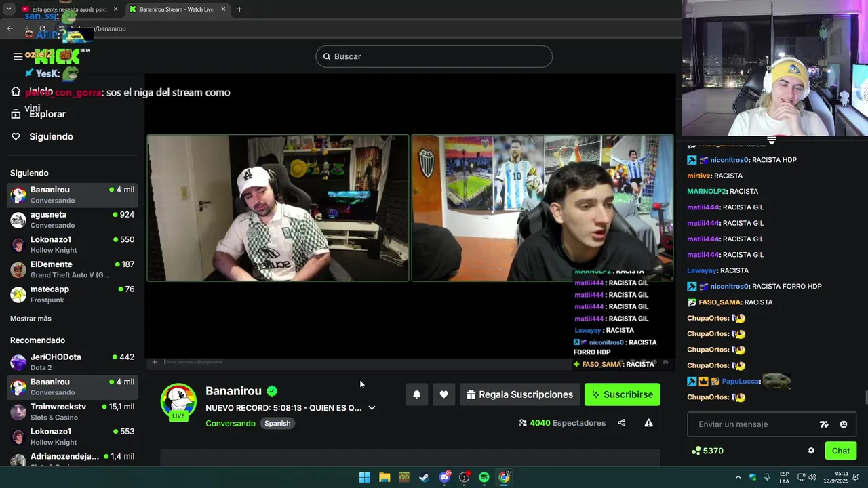The height and width of the screenshot is (488, 868).
Task: Open the tab search dropdown
Action: [8, 9]
